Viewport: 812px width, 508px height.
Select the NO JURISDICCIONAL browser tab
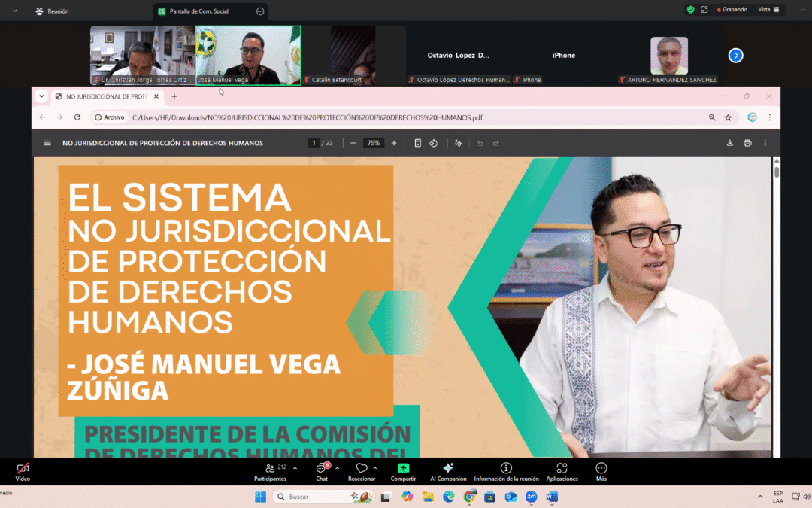coord(105,96)
